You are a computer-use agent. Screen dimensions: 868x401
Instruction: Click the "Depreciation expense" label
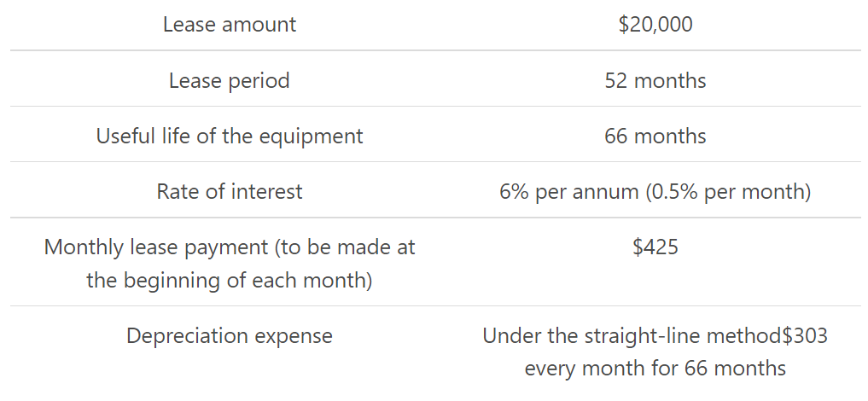point(230,336)
